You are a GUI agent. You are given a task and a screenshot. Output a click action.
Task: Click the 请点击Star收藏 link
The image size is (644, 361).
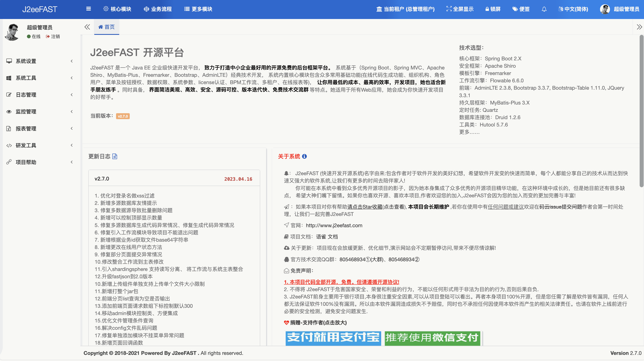365,207
